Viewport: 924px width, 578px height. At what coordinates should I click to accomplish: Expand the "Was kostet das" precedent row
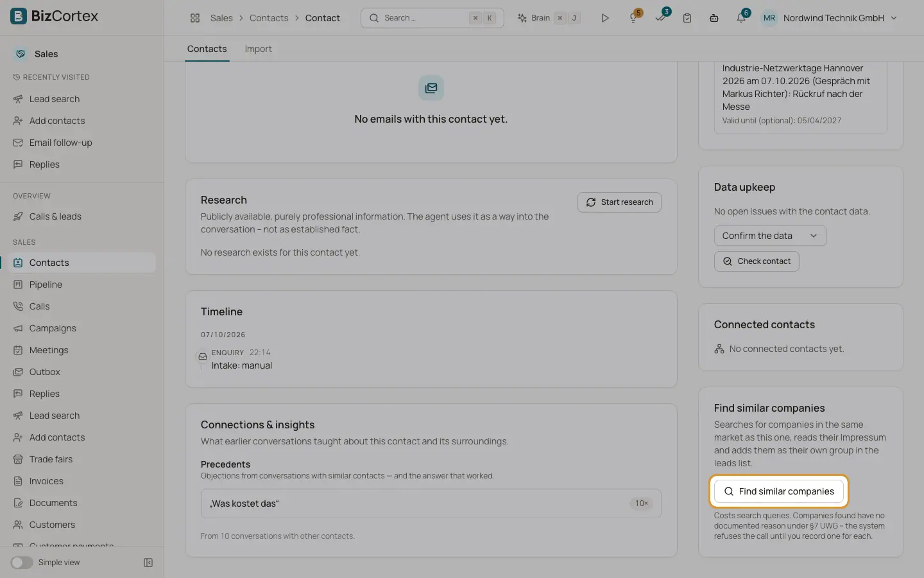pyautogui.click(x=431, y=504)
